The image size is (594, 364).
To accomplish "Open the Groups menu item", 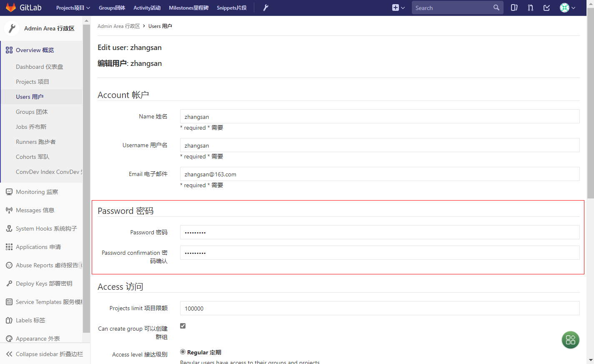I will coord(112,8).
